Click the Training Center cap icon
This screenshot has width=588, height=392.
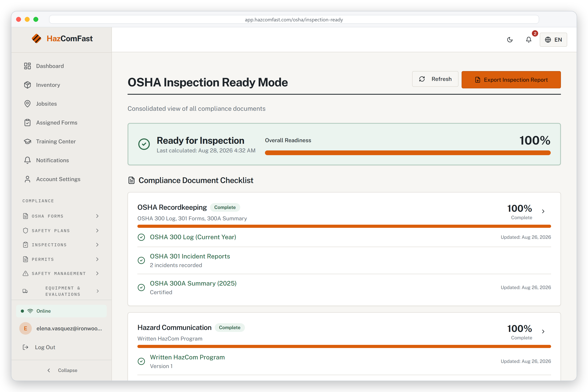[x=27, y=141]
